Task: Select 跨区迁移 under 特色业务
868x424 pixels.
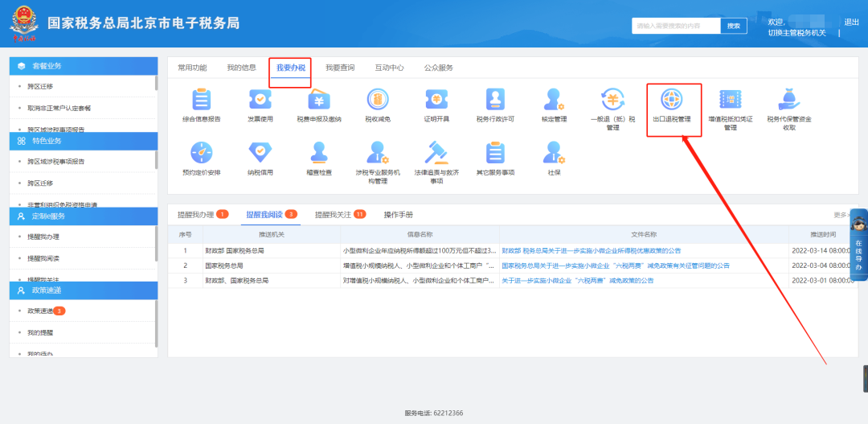Action: click(x=40, y=183)
